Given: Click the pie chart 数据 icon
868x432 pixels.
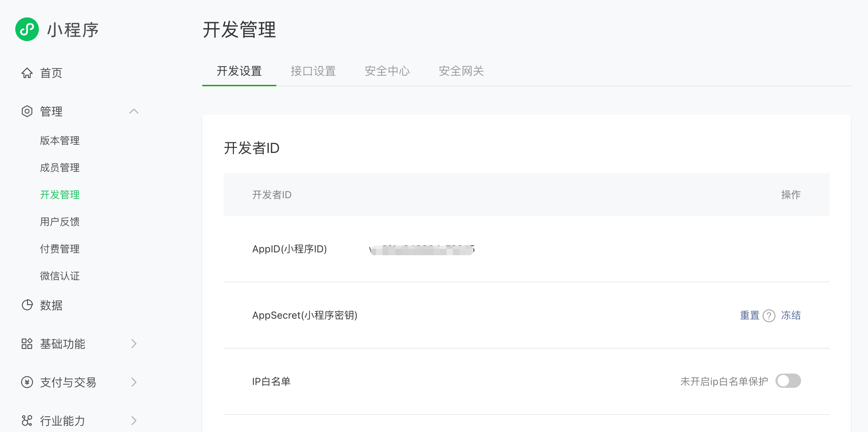Looking at the screenshot, I should pos(27,305).
